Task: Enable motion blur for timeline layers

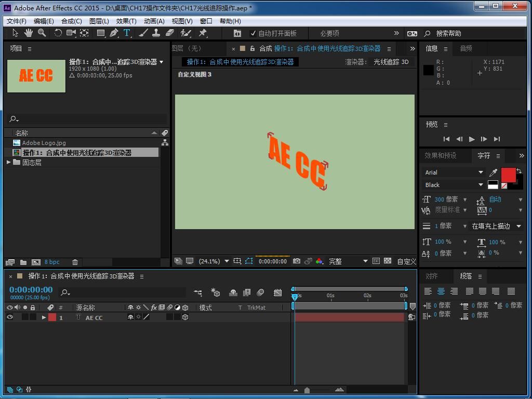Action: tap(261, 292)
